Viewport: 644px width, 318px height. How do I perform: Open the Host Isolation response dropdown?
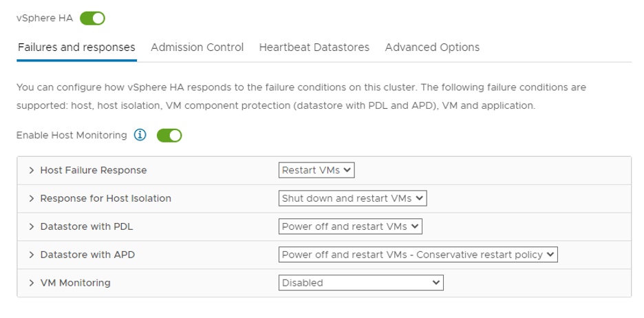point(353,199)
